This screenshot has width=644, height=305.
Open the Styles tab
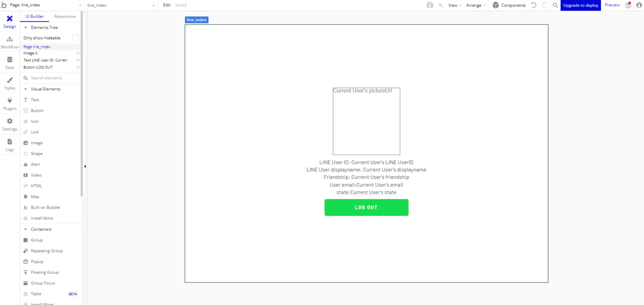point(10,83)
